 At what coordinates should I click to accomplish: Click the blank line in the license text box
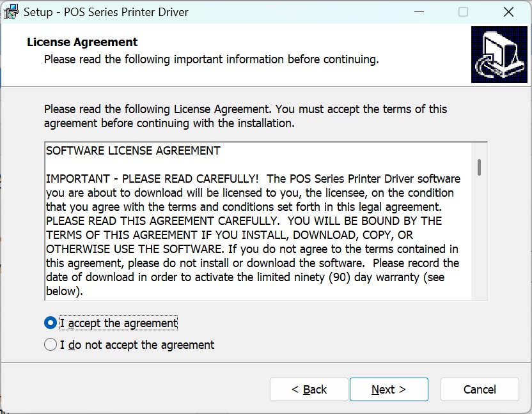(x=192, y=165)
